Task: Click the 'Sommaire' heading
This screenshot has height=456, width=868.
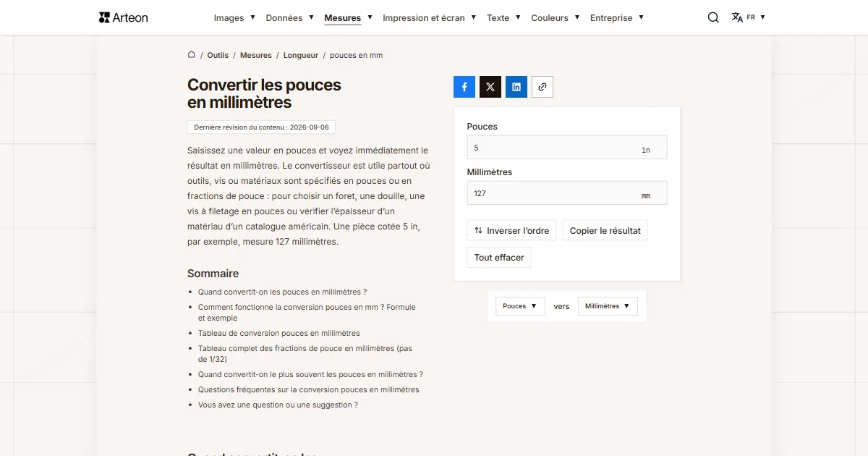Action: [x=213, y=274]
